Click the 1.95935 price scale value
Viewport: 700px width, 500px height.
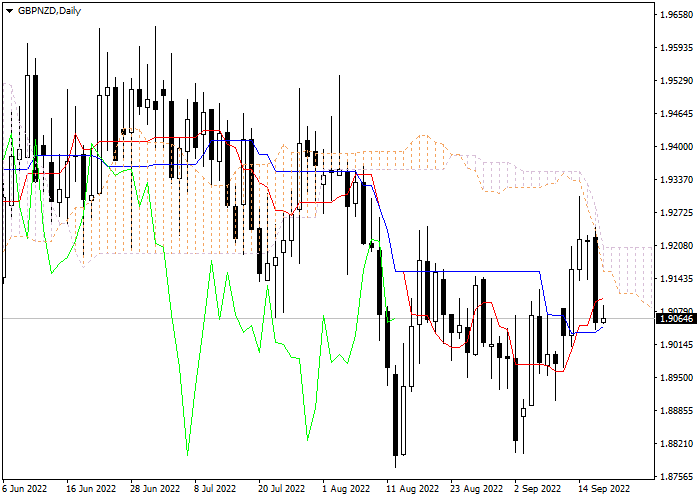click(676, 48)
